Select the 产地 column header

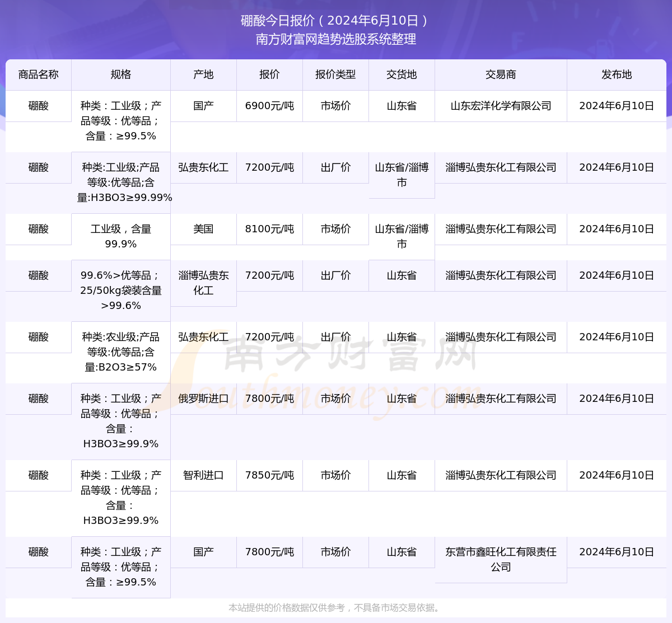tap(203, 74)
